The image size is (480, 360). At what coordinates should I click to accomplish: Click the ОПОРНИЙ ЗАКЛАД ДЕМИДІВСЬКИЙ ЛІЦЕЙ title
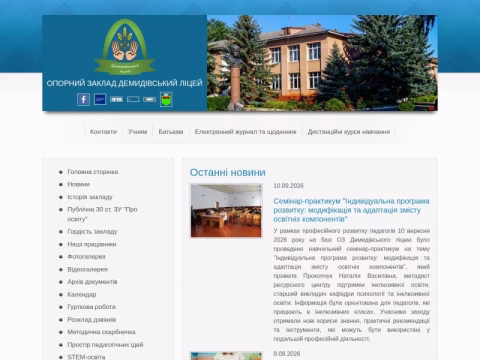[x=124, y=83]
